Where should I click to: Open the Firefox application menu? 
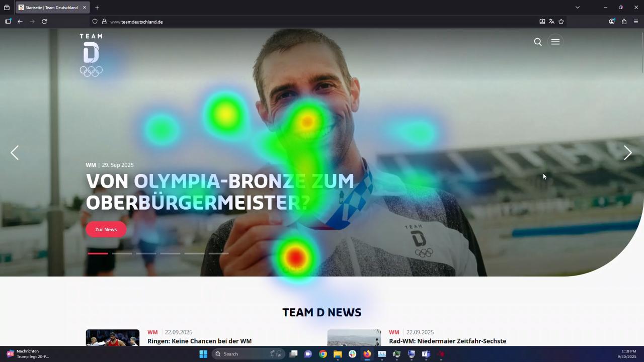tap(637, 22)
